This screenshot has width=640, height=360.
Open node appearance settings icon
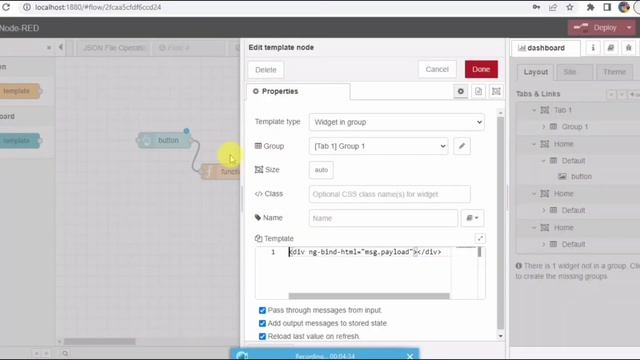(496, 91)
